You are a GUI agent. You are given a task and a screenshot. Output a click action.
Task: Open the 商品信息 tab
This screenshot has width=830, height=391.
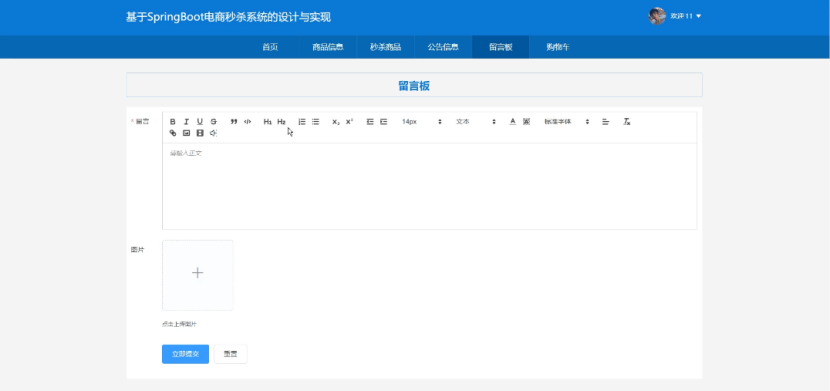[328, 47]
